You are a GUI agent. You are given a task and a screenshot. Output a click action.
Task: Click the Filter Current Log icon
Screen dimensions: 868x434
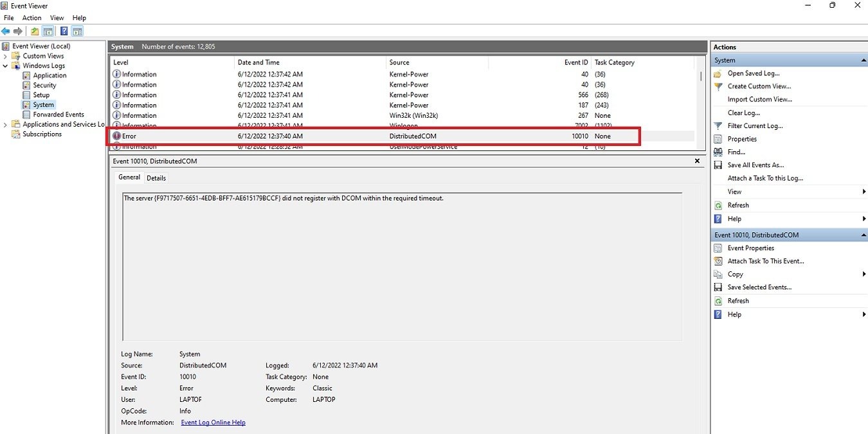[x=718, y=125]
